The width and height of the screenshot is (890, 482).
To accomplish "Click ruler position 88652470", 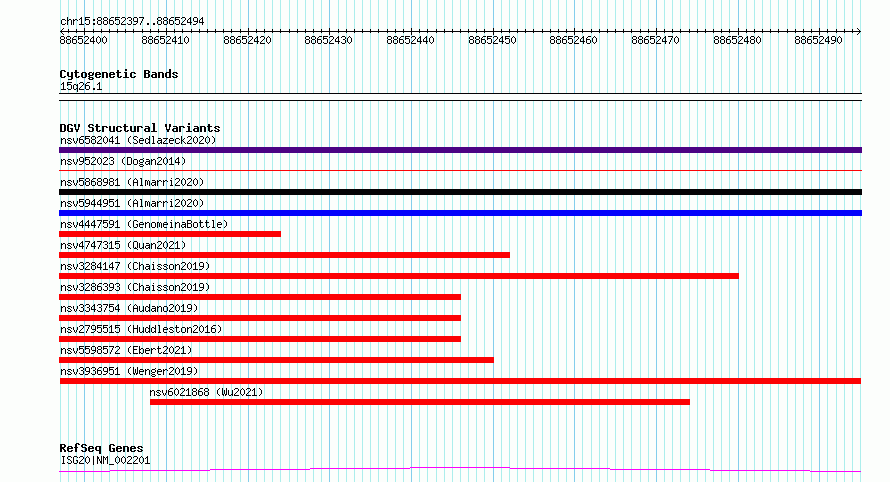I will [x=655, y=40].
